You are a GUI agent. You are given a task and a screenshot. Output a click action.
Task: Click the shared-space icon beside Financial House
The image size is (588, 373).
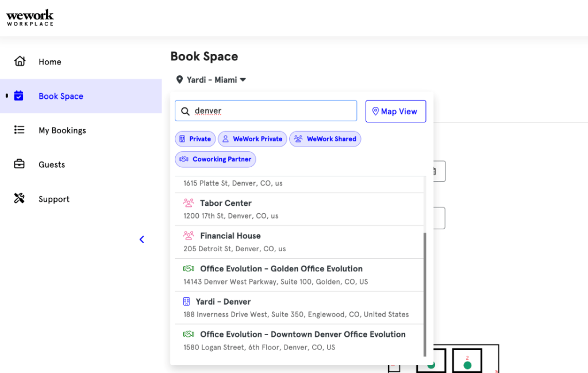click(x=189, y=236)
